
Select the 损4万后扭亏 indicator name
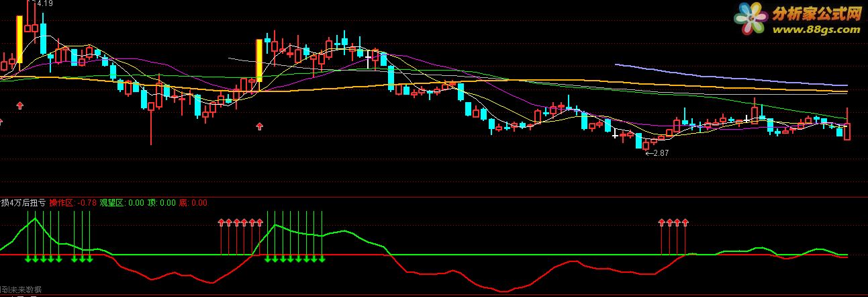(x=23, y=202)
